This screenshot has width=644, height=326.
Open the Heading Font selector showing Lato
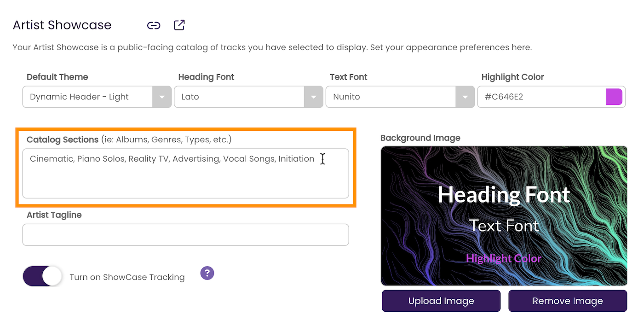[x=248, y=97]
